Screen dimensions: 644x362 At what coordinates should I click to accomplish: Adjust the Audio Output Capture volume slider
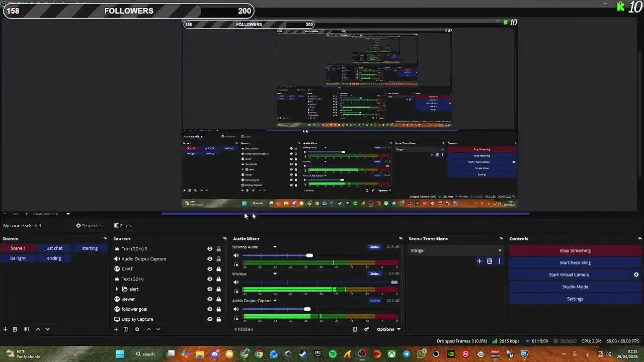(307, 309)
